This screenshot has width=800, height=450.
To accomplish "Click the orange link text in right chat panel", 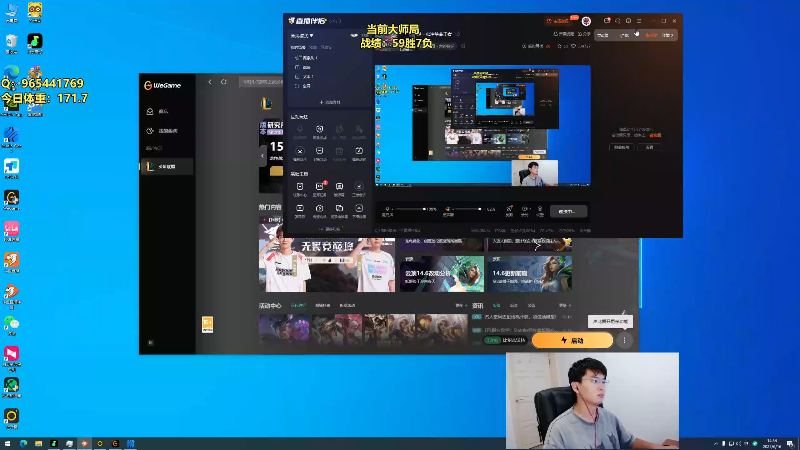I will [x=655, y=135].
